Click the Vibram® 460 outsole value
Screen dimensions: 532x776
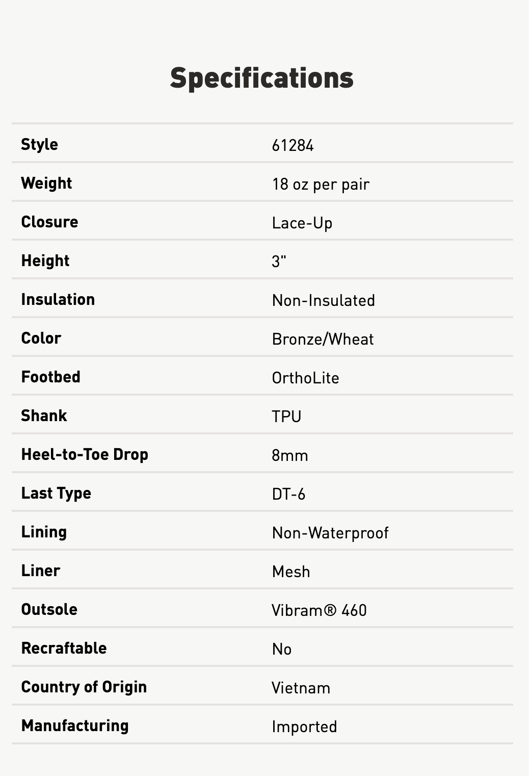pyautogui.click(x=319, y=611)
